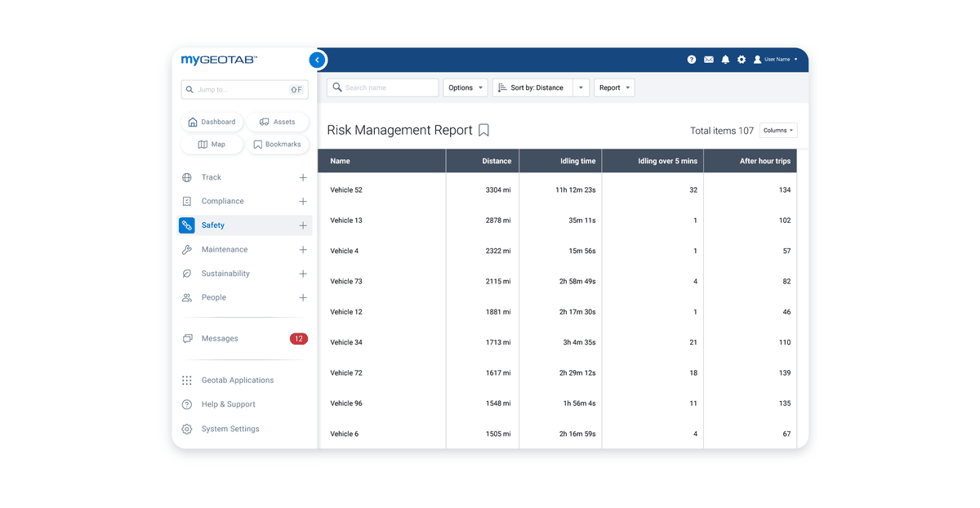Click the Jump to search field
The height and width of the screenshot is (508, 980).
[244, 89]
